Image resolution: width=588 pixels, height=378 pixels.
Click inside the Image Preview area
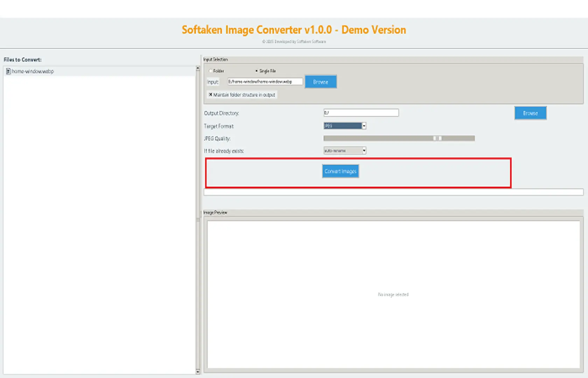[x=393, y=294]
